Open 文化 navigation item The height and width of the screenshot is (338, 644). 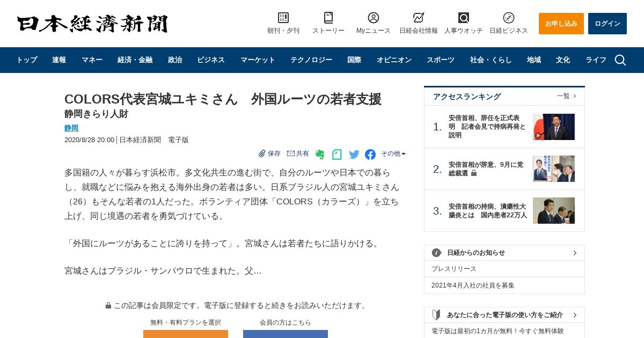point(563,60)
